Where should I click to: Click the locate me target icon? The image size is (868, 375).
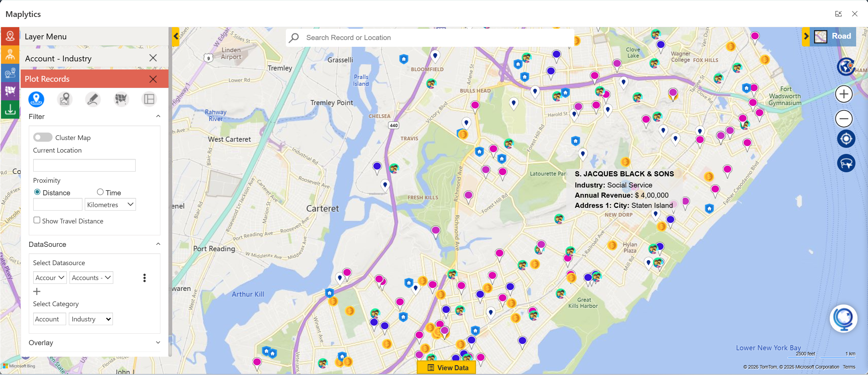846,139
